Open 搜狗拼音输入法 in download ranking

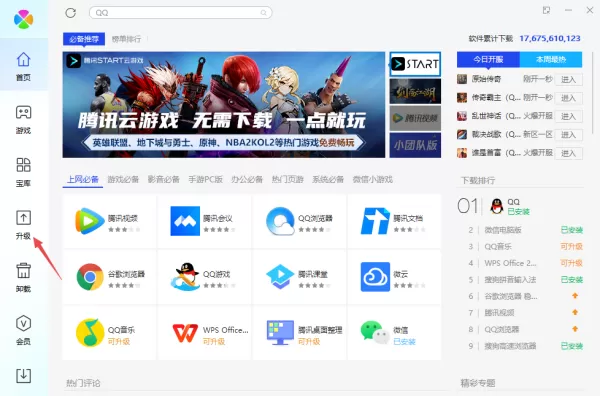click(x=510, y=280)
